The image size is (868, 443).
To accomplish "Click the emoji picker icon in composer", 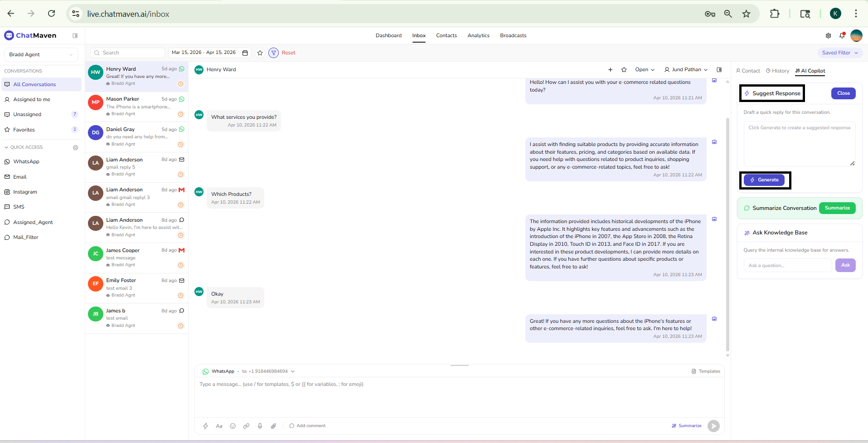I will (x=233, y=426).
